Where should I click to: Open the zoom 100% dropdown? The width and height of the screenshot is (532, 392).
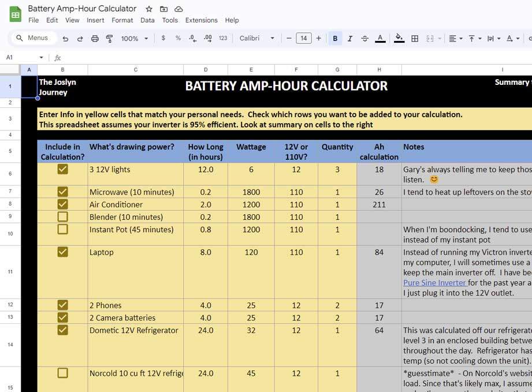tap(135, 39)
